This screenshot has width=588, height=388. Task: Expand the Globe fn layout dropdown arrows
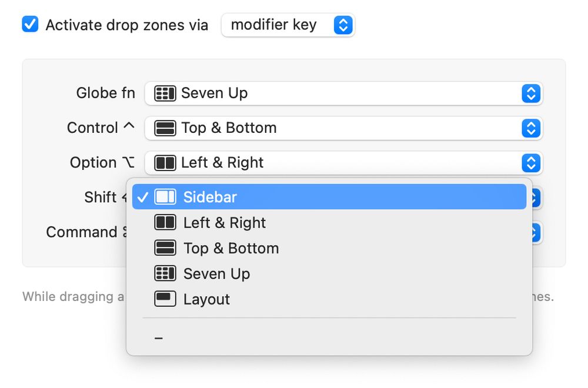(x=531, y=93)
